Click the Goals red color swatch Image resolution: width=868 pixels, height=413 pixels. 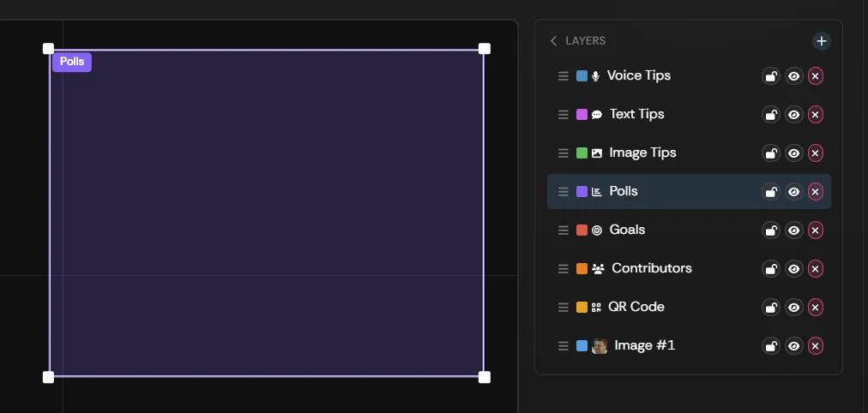(582, 230)
